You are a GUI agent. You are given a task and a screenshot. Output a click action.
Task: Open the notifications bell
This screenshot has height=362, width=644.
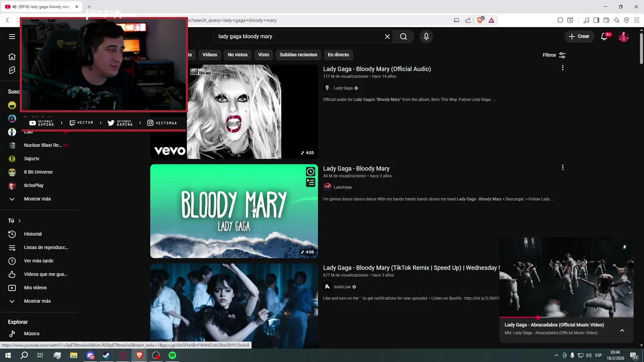pyautogui.click(x=604, y=36)
